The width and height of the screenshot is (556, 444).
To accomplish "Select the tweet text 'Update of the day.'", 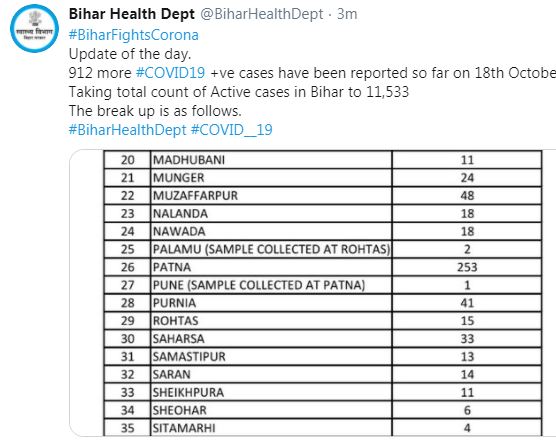I will 130,54.
